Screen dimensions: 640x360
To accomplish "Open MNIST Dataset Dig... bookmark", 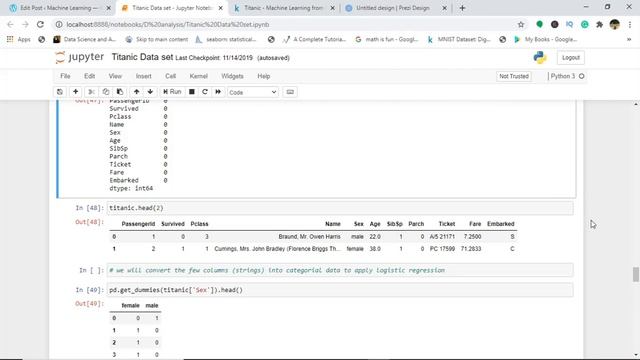I will 459,40.
